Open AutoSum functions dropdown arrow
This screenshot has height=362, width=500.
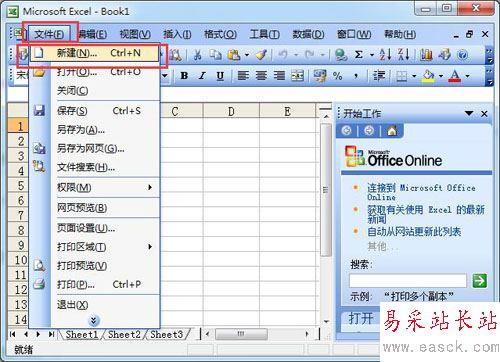372,55
